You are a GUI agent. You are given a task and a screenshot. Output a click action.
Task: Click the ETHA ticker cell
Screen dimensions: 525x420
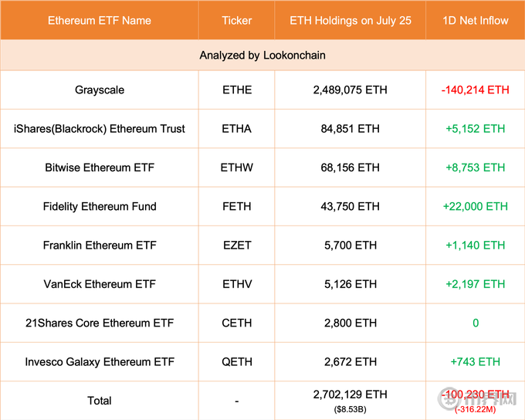(236, 129)
